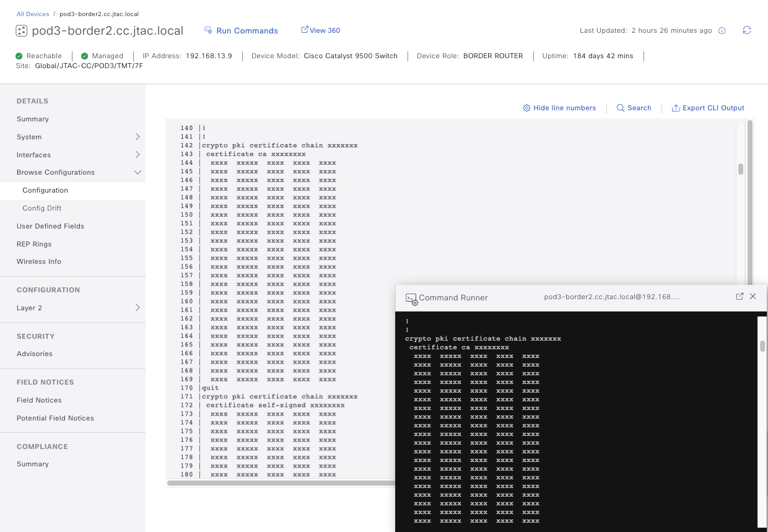Image resolution: width=768 pixels, height=532 pixels.
Task: Select Configuration in the sidebar
Action: (x=45, y=190)
